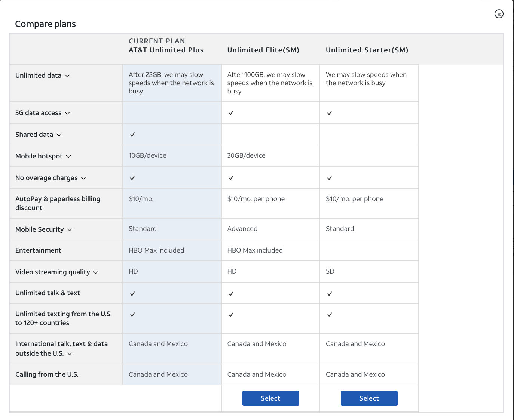
Task: Select the Unlimited Starter plan
Action: point(369,398)
